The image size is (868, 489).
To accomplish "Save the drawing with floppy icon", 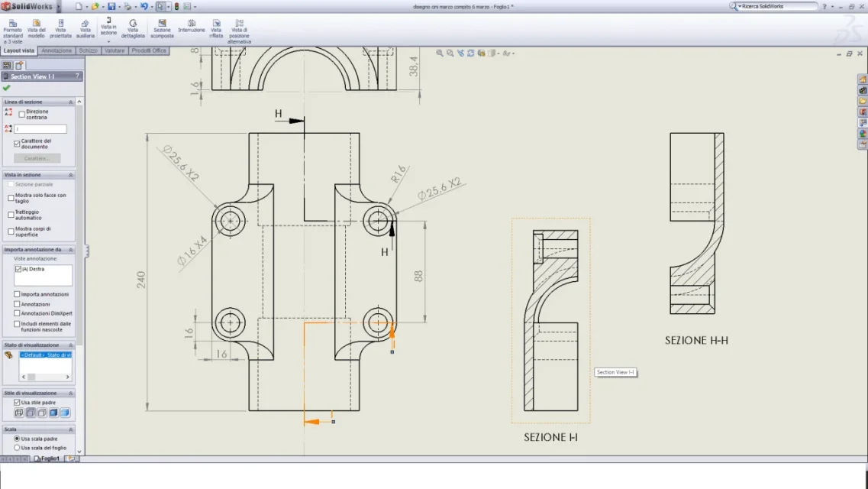I will (111, 7).
